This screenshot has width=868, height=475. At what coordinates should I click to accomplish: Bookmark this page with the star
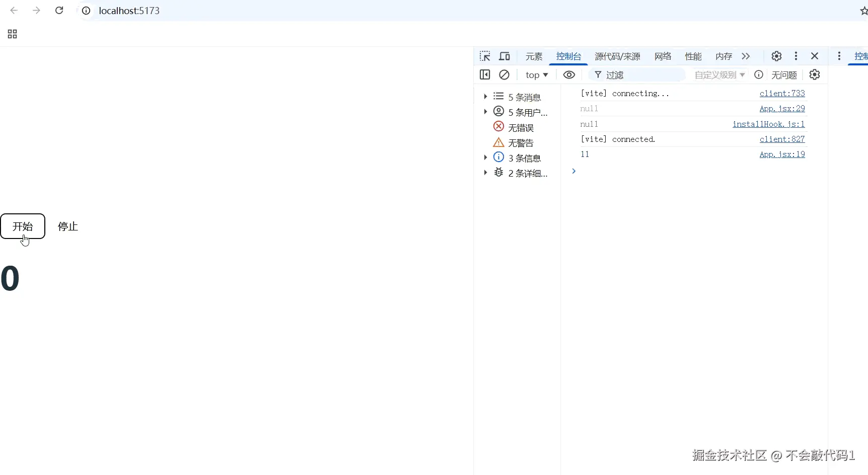pos(863,11)
